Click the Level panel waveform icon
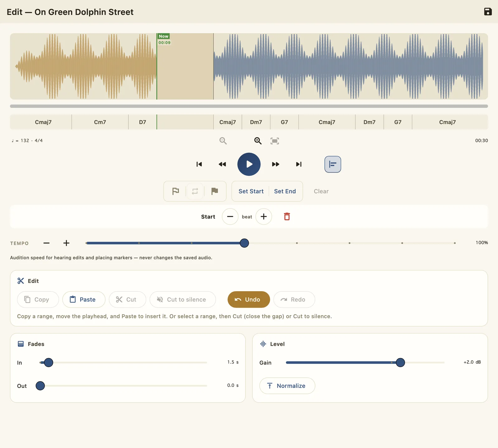The width and height of the screenshot is (498, 448). click(x=263, y=344)
